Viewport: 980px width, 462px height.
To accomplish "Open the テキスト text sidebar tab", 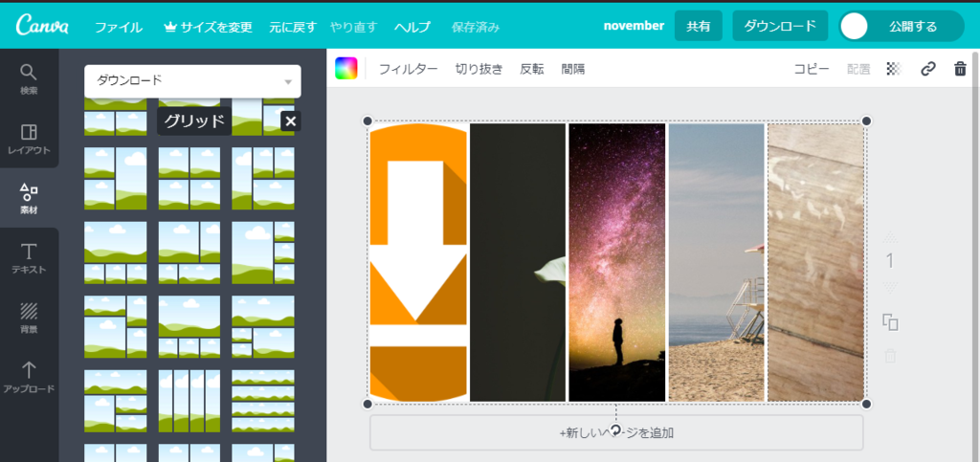I will 29,258.
